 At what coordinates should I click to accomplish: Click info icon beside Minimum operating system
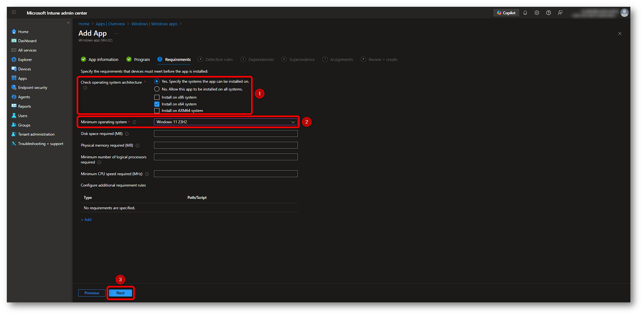[134, 122]
